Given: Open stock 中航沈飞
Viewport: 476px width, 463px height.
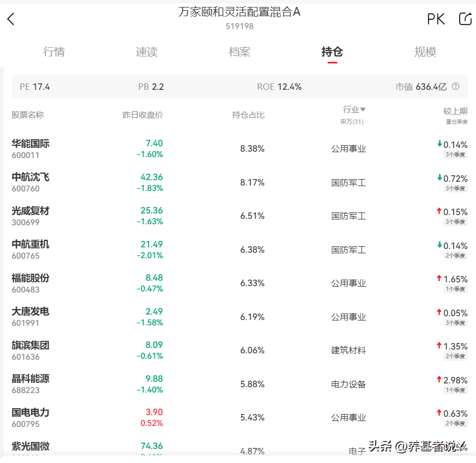Looking at the screenshot, I should pyautogui.click(x=30, y=177).
